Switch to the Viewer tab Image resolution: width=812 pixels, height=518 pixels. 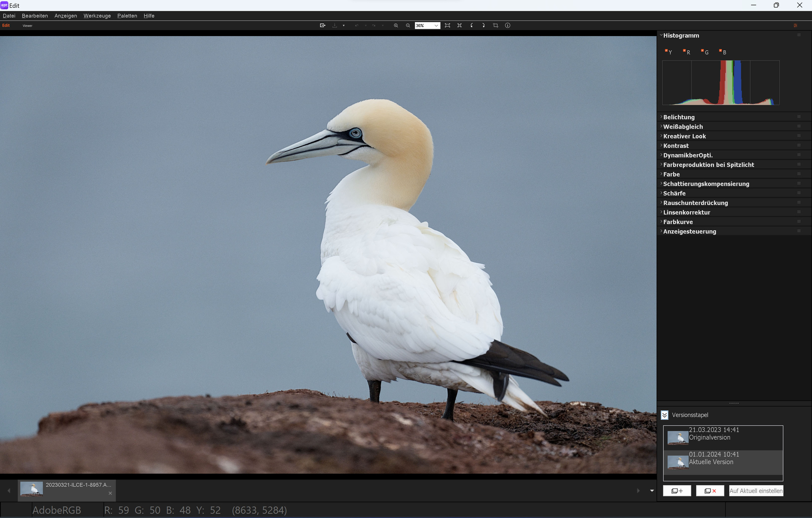[x=28, y=26]
